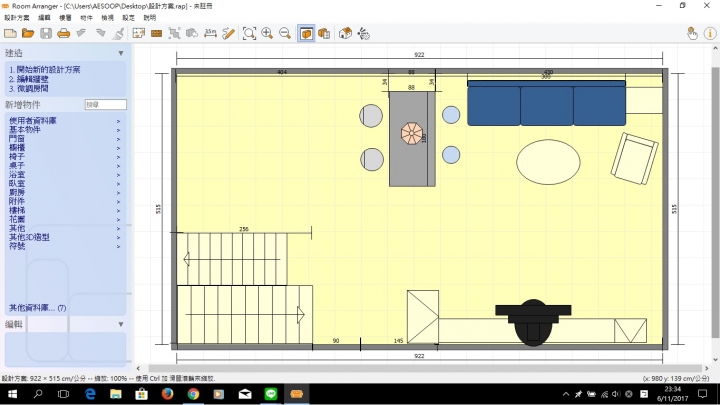
Task: Print the floor plan with printer icon
Action: coord(64,34)
